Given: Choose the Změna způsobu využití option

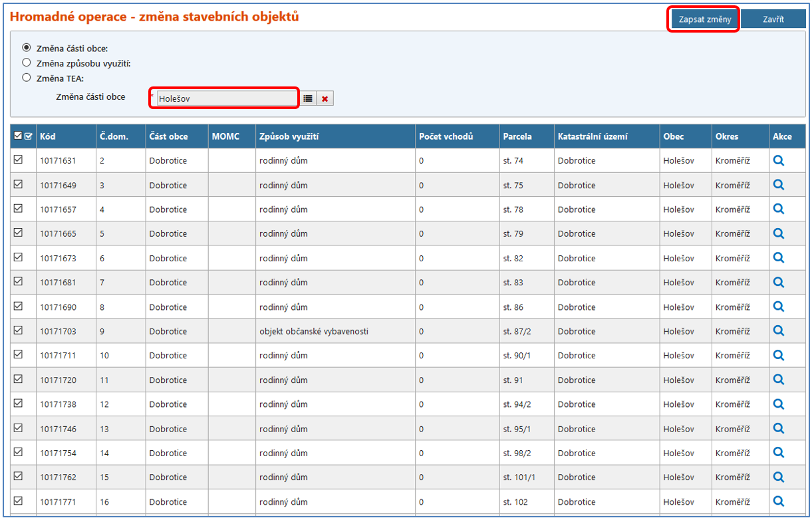Looking at the screenshot, I should pyautogui.click(x=27, y=63).
